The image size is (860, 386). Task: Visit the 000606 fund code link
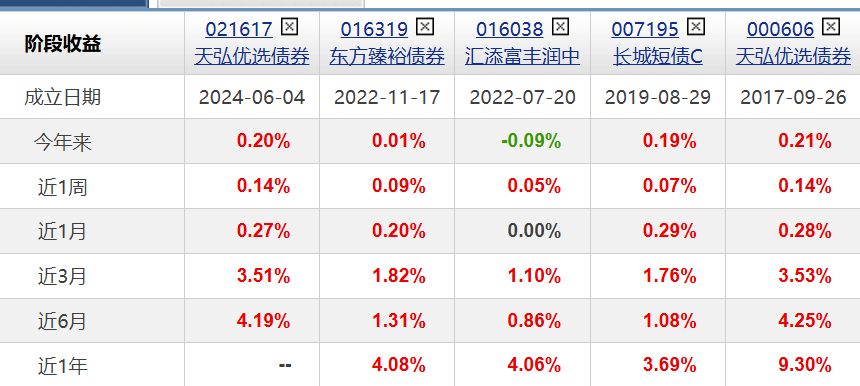(x=780, y=29)
